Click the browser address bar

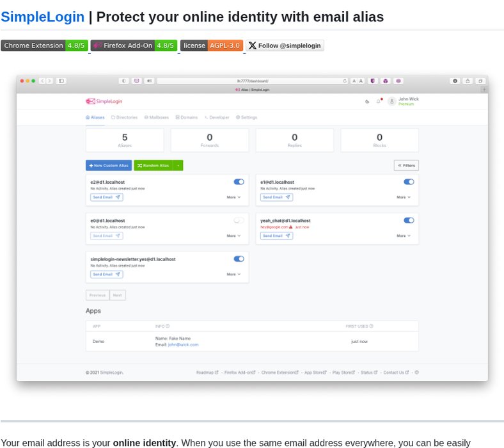pos(253,81)
